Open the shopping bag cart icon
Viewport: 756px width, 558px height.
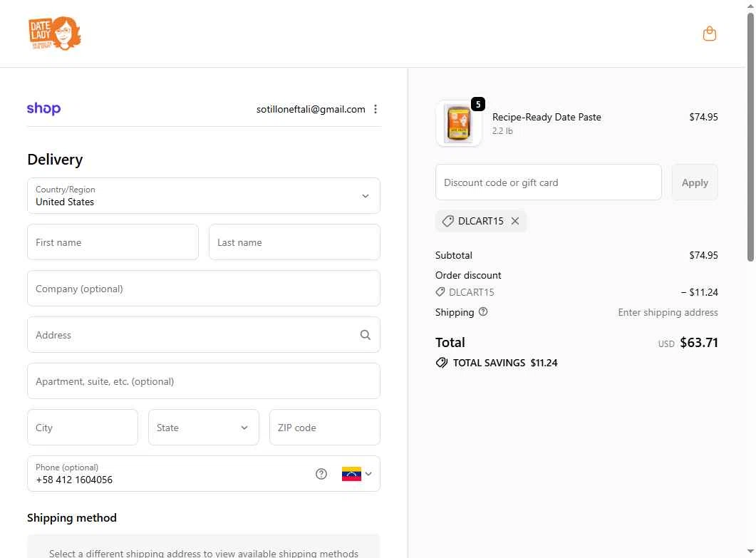[x=709, y=33]
